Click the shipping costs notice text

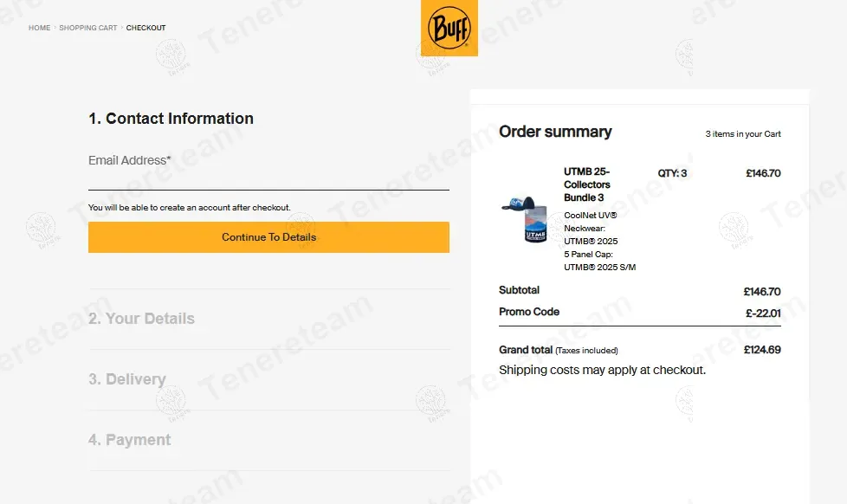pyautogui.click(x=602, y=370)
